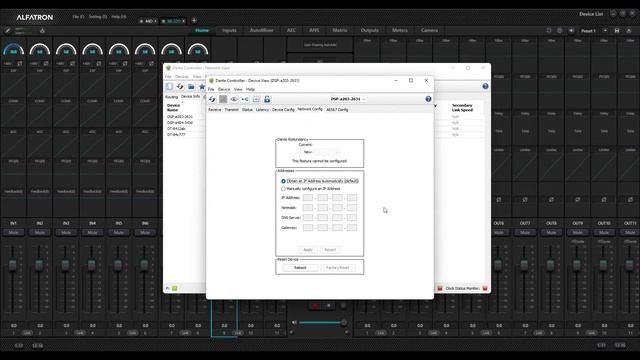Click the Revert button in Addresses
The image size is (640, 360).
[x=330, y=249]
